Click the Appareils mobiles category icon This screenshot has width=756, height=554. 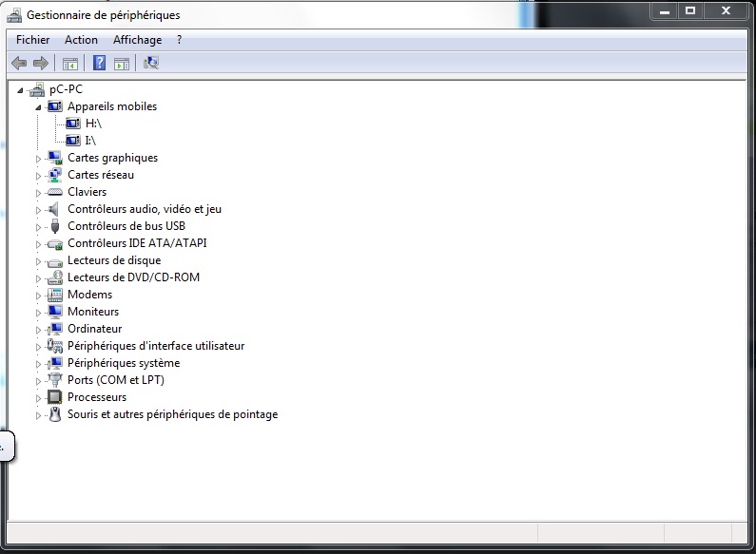[x=55, y=106]
